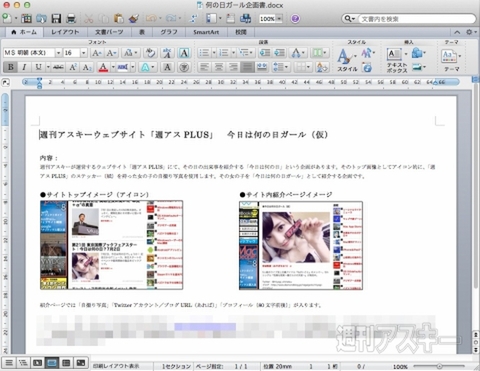Image resolution: width=480 pixels, height=371 pixels.
Task: Adjust the zoom slider in status bar
Action: (439, 366)
